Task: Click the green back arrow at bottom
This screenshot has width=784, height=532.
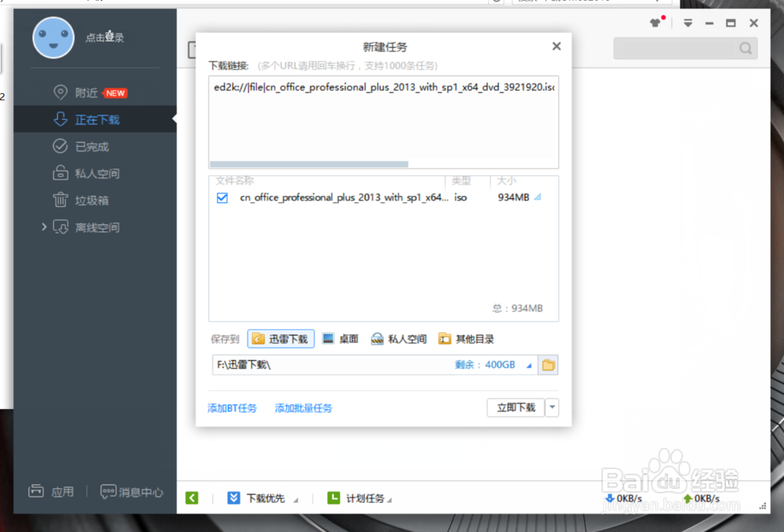Action: [x=191, y=498]
